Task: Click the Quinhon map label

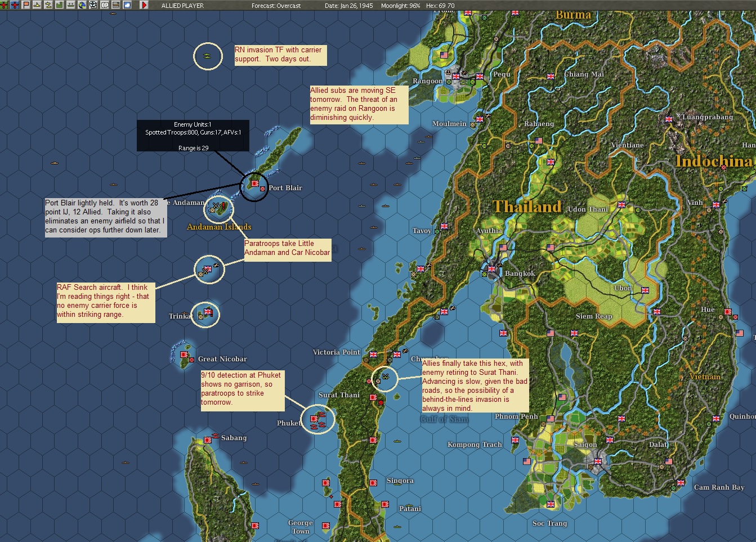Action: point(742,416)
